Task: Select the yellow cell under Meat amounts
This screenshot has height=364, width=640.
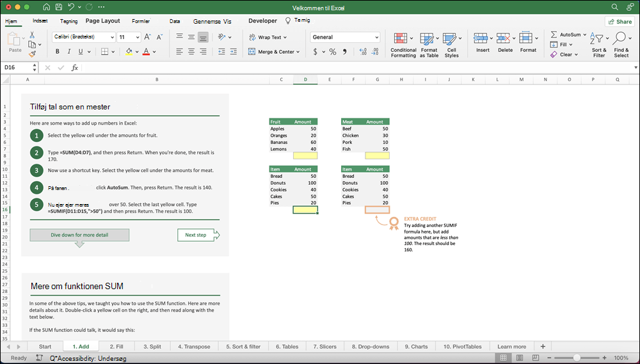Action: click(377, 155)
